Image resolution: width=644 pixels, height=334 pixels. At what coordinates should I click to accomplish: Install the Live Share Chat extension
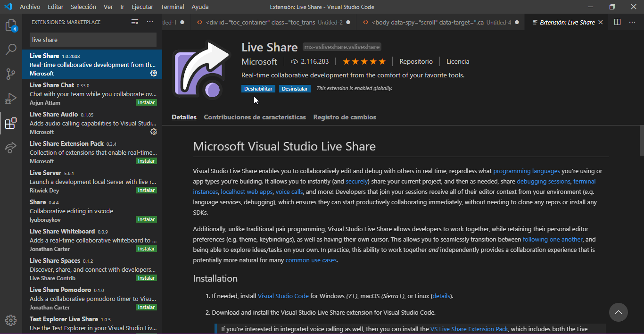coord(146,102)
